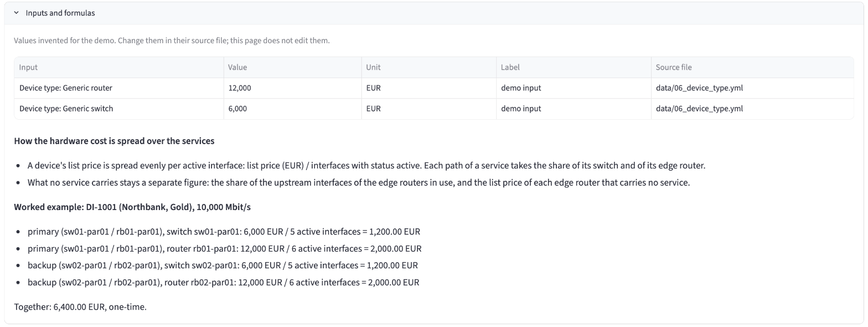Click the 'Together: 6,400.00 EUR, one-time.' line

(80, 306)
